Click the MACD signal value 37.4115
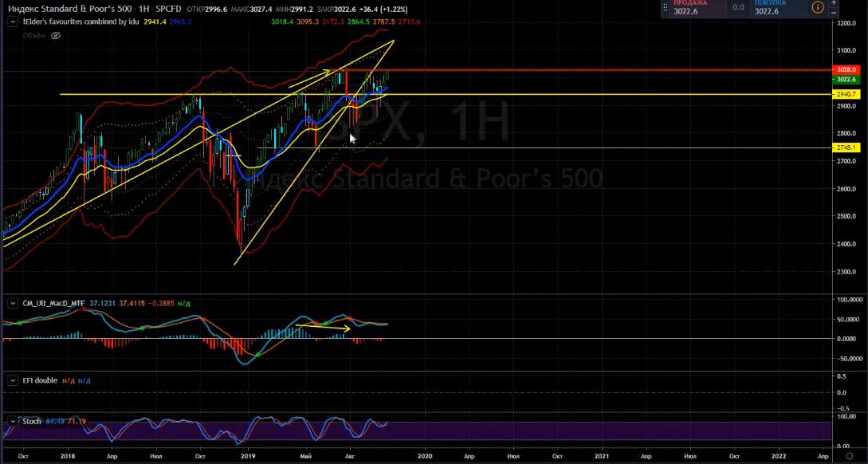The height and width of the screenshot is (464, 868). tap(132, 304)
